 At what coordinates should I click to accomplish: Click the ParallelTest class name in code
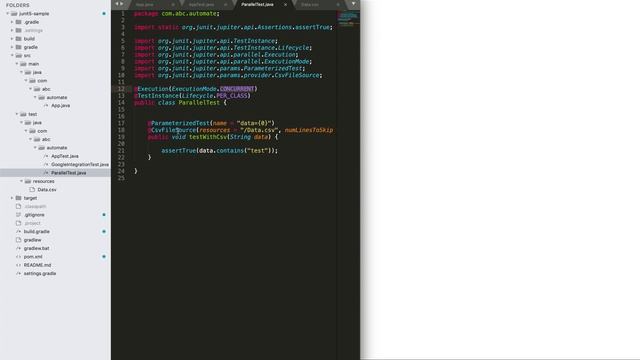tap(199, 102)
